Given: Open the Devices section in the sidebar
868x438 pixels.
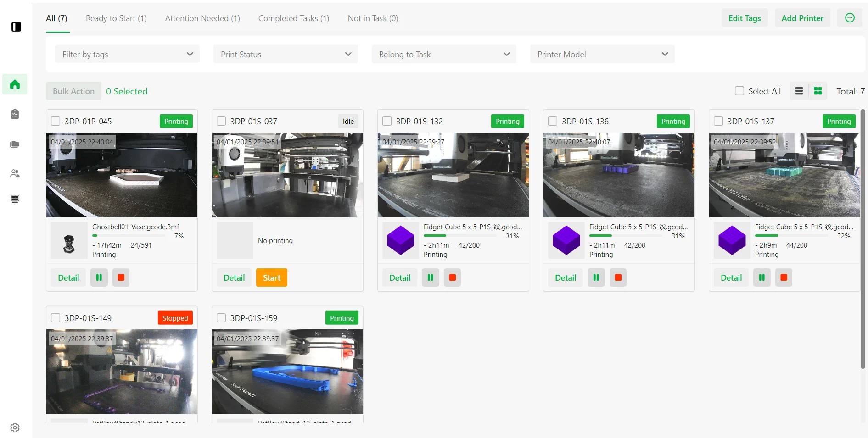Looking at the screenshot, I should point(14,199).
